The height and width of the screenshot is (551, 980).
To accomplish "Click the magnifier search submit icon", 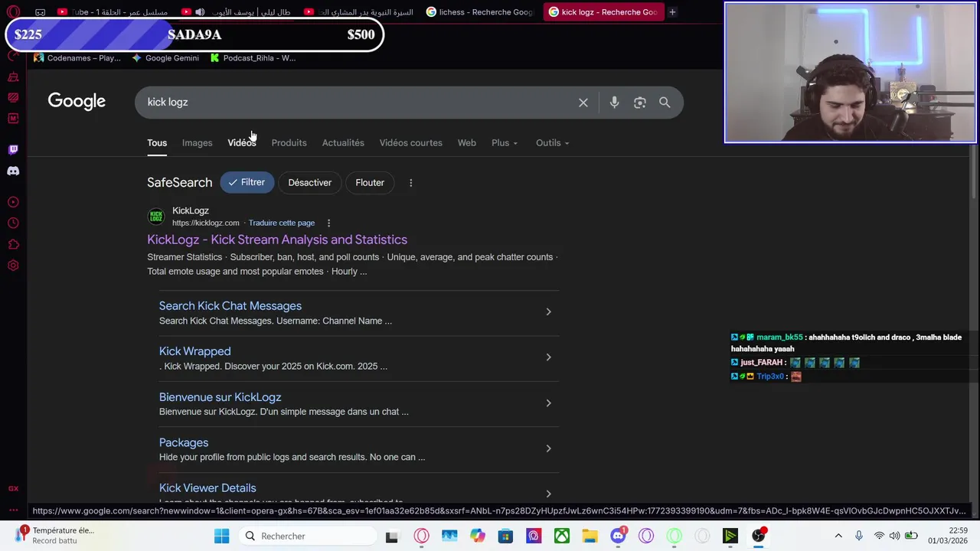I will click(x=665, y=103).
